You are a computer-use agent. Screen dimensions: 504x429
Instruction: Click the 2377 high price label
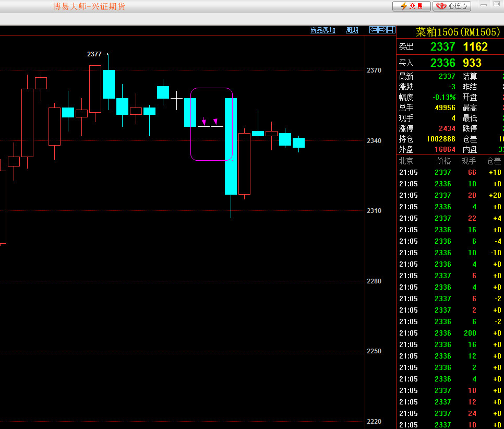tap(94, 54)
